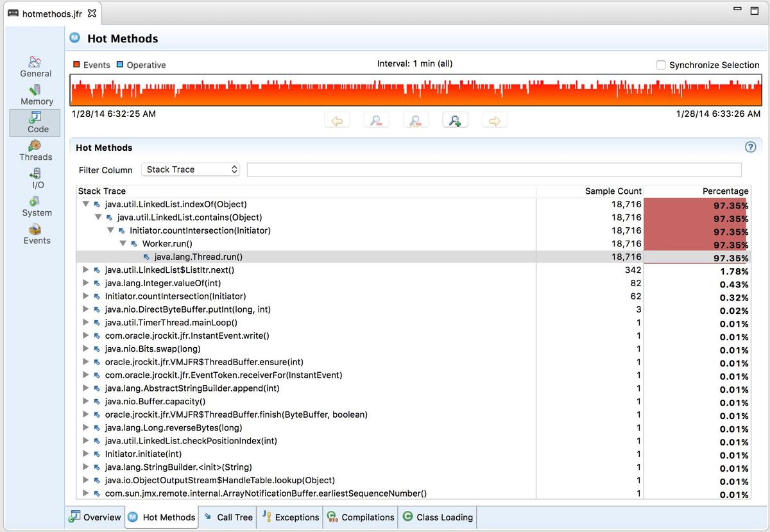Open the System tab group in the sidebar
The image size is (770, 532).
(x=37, y=206)
